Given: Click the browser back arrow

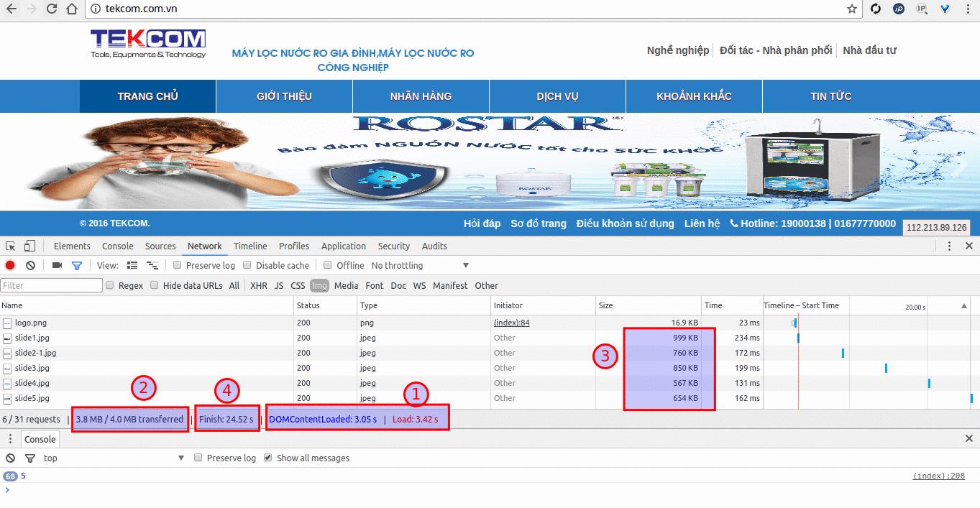Looking at the screenshot, I should click(x=12, y=9).
